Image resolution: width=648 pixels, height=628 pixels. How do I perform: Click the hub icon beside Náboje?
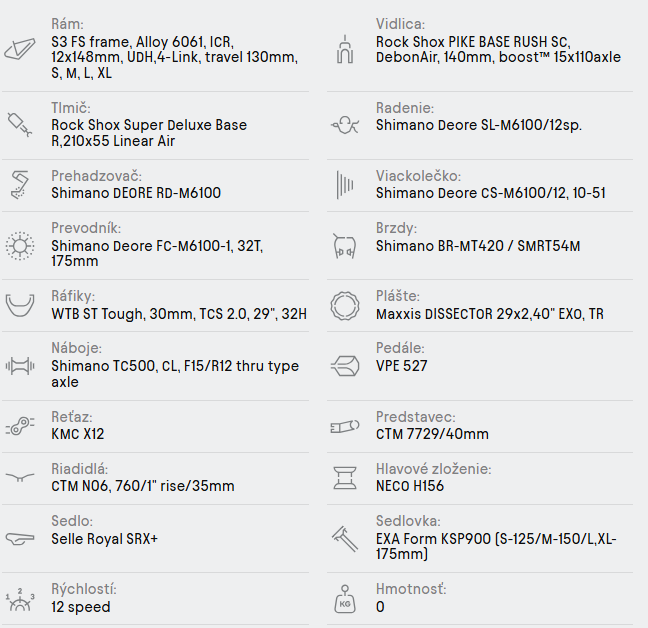[x=20, y=364]
